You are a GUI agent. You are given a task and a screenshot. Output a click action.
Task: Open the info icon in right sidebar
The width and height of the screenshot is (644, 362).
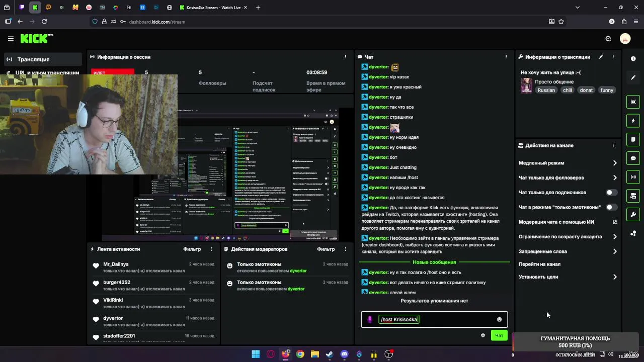[x=633, y=59]
